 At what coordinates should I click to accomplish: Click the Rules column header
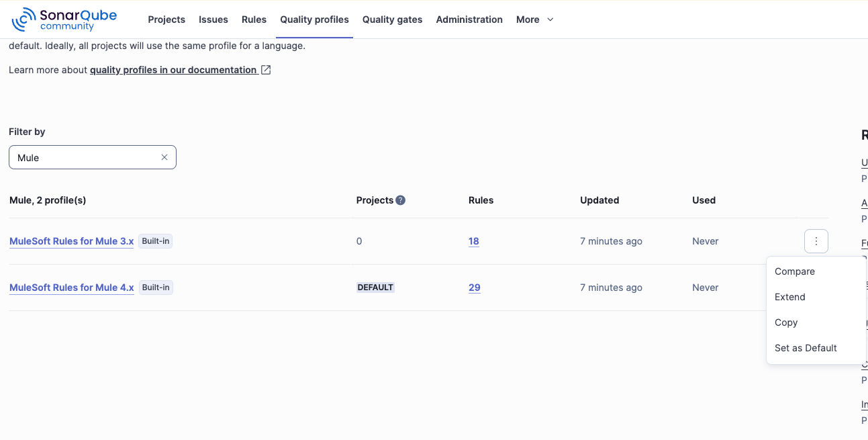(x=481, y=200)
